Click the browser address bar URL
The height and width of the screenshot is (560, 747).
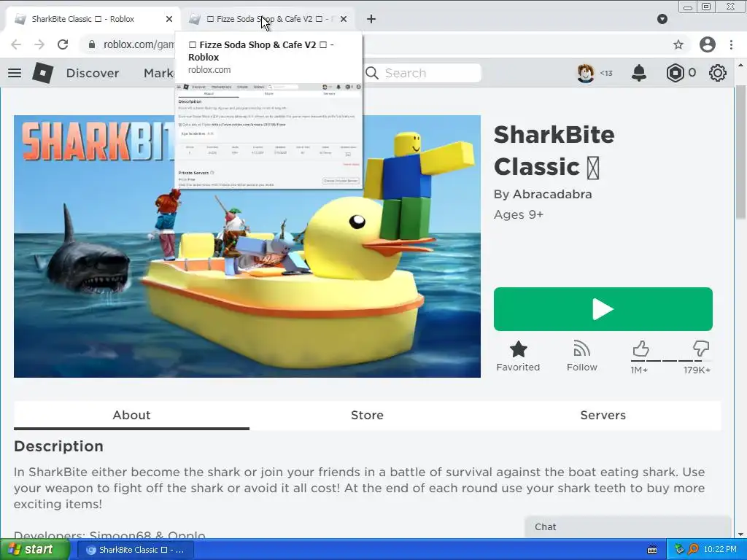[138, 44]
